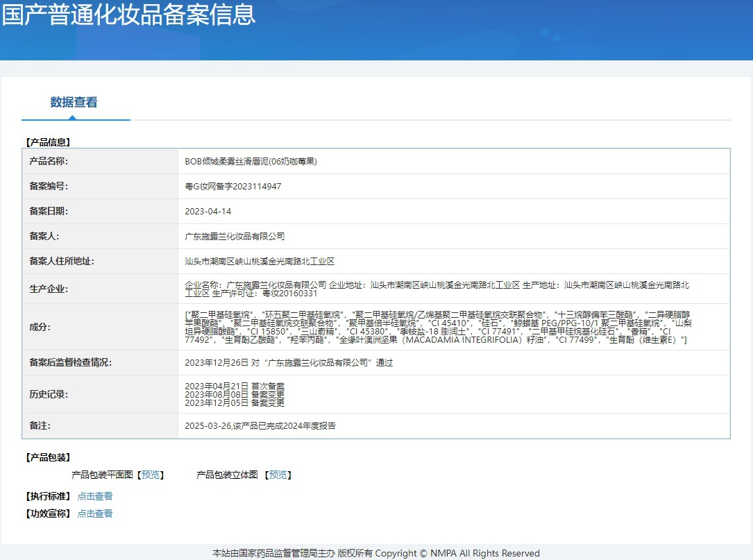The image size is (753, 560).
Task: Click history entry 2023年04月21日 首次备案
Action: 235,386
